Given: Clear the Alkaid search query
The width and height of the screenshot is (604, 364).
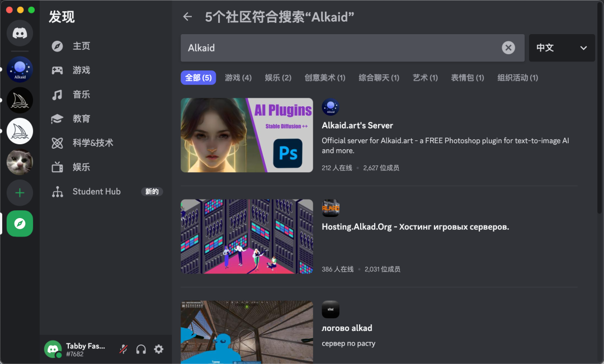Looking at the screenshot, I should [508, 48].
